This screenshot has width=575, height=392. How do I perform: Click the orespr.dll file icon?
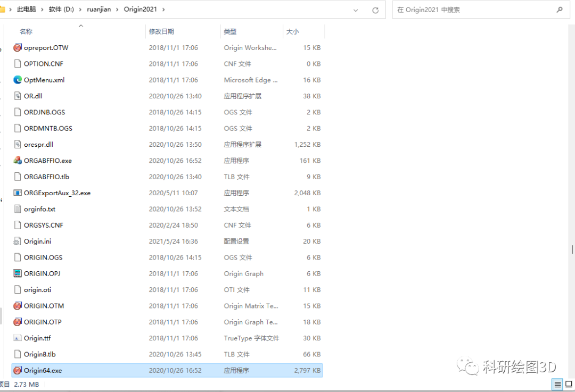17,144
